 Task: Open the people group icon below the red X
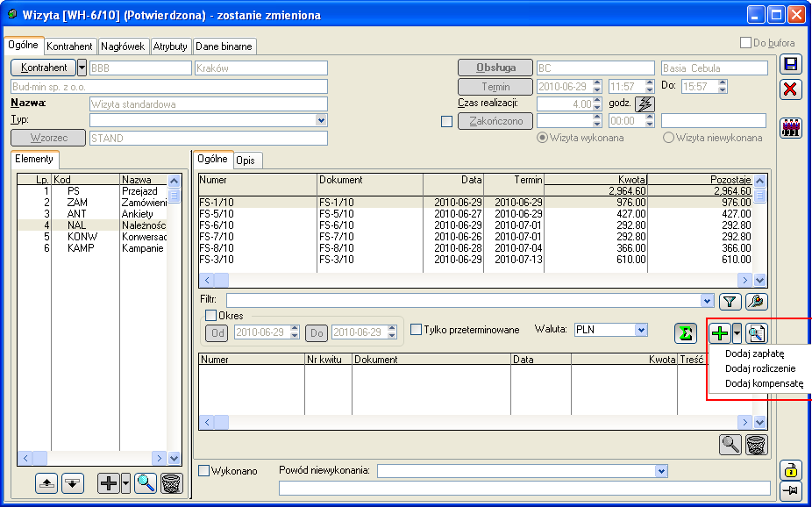coord(790,127)
